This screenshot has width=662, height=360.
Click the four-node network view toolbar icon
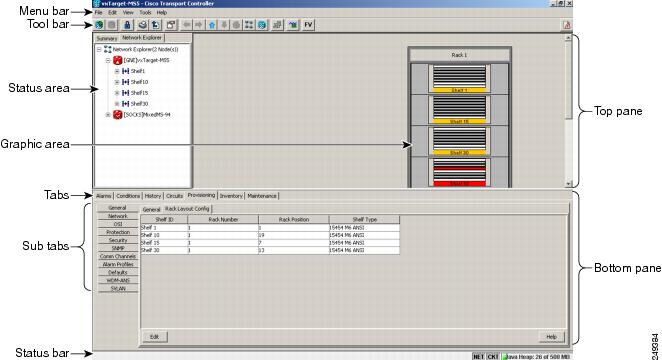249,25
